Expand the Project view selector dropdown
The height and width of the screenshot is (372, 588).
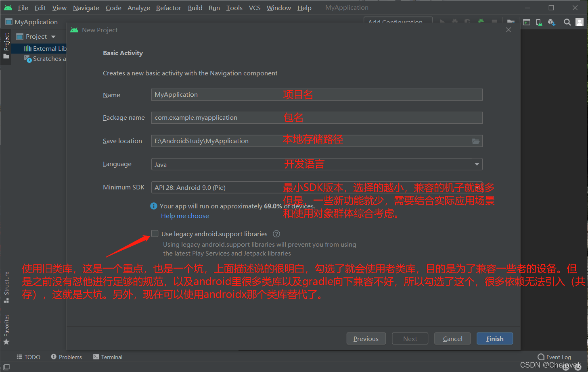click(53, 37)
